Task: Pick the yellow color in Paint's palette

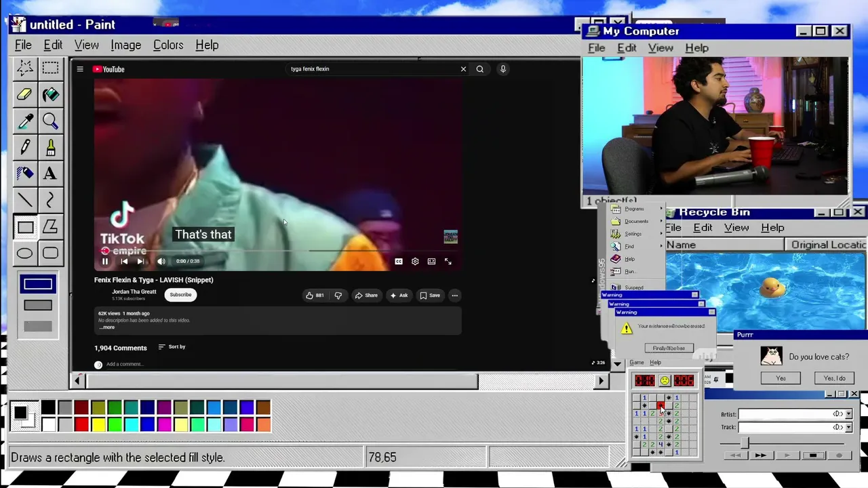Action: [x=98, y=425]
